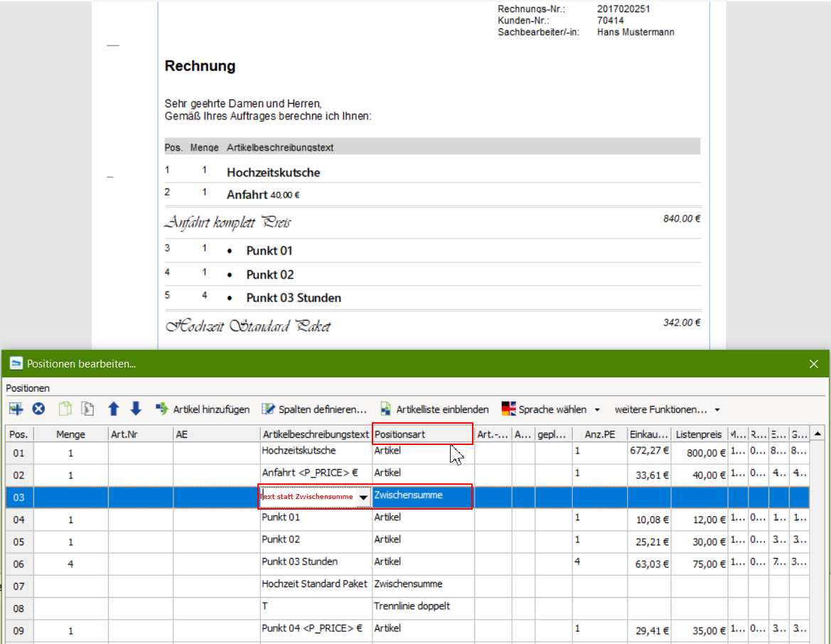Click Hochzeitskutsche line in the invoice
Image resolution: width=831 pixels, height=644 pixels.
coord(274,173)
